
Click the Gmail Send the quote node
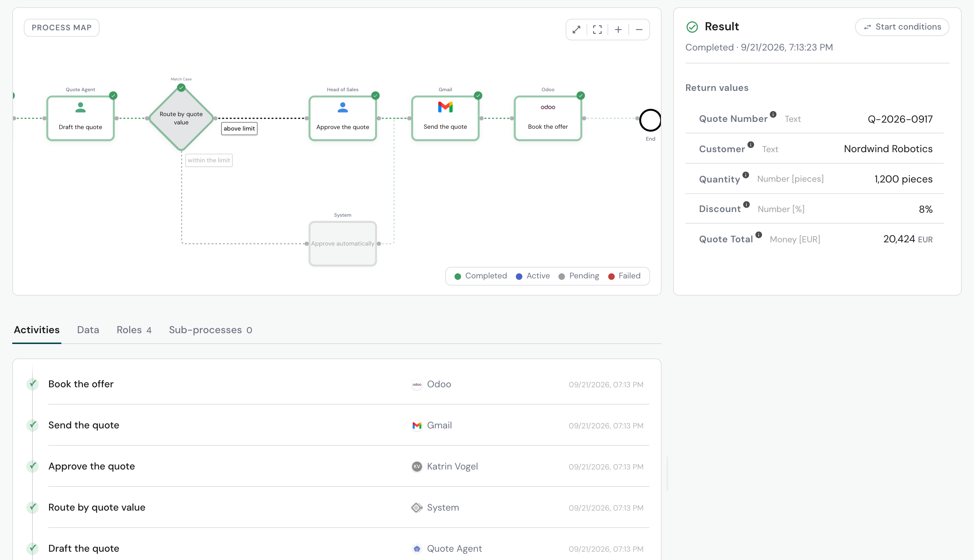(445, 118)
